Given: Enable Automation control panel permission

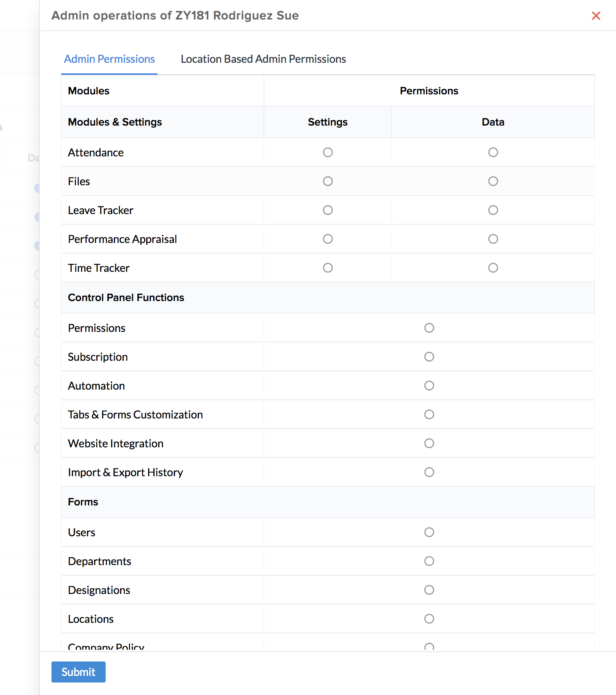Looking at the screenshot, I should (429, 386).
